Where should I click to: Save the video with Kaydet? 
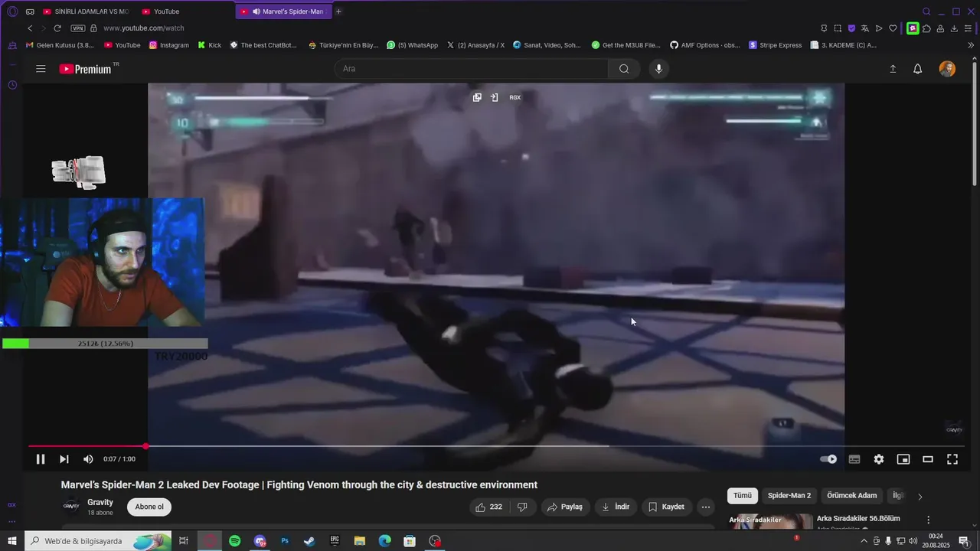point(666,507)
